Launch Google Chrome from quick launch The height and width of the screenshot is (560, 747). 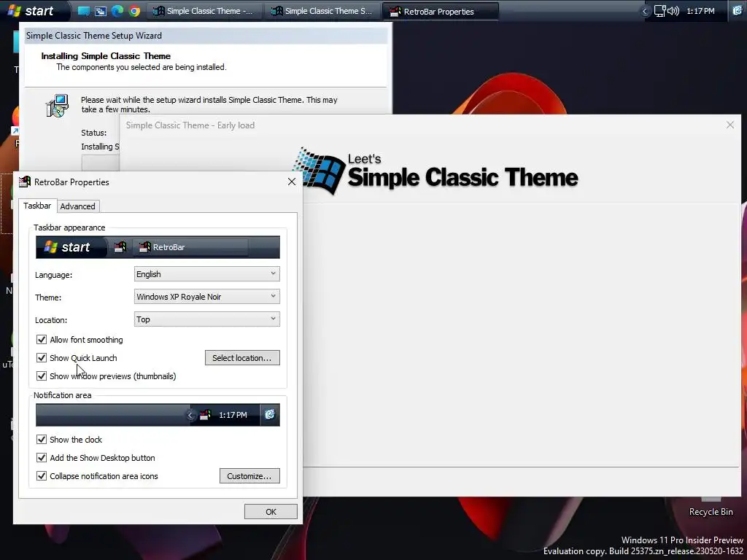point(134,11)
